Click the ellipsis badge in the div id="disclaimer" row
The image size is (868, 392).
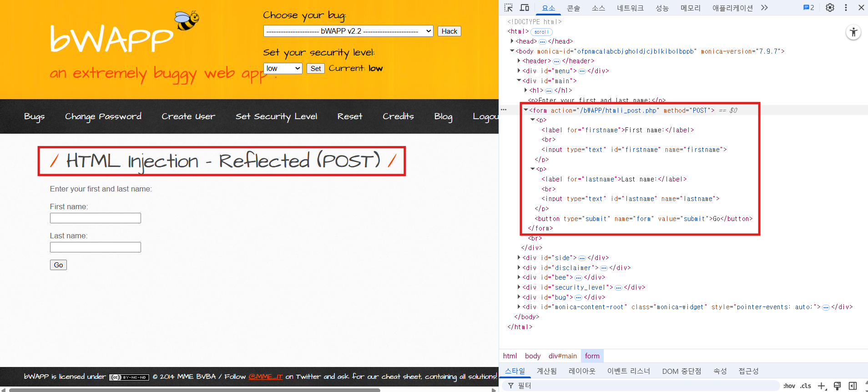click(604, 268)
